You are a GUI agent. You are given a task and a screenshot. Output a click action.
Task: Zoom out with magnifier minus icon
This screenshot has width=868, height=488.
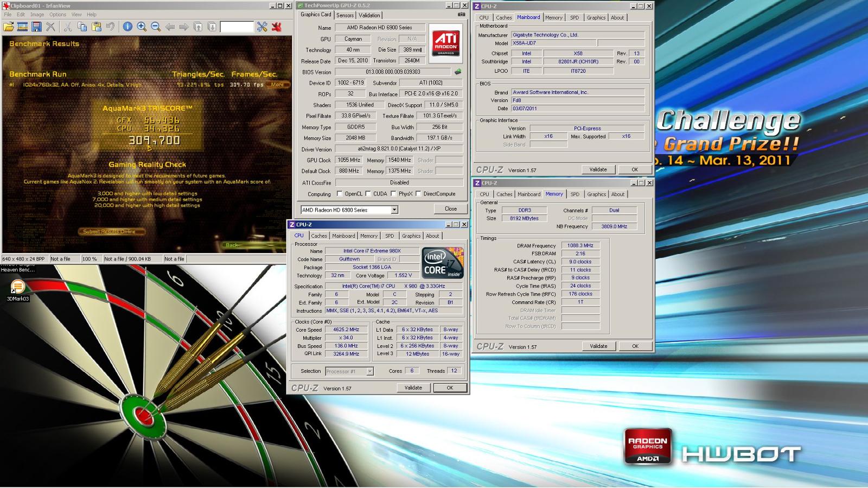point(156,27)
